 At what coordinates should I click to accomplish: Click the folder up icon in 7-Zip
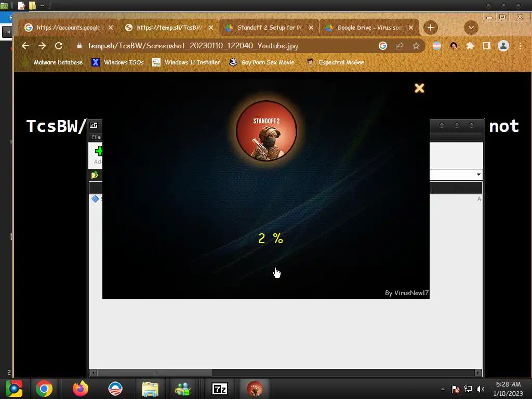click(95, 175)
